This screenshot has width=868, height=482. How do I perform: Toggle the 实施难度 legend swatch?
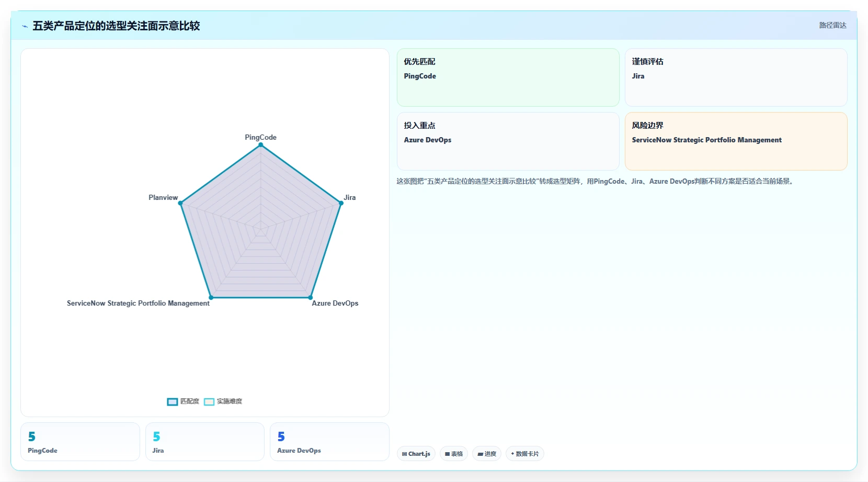(209, 402)
